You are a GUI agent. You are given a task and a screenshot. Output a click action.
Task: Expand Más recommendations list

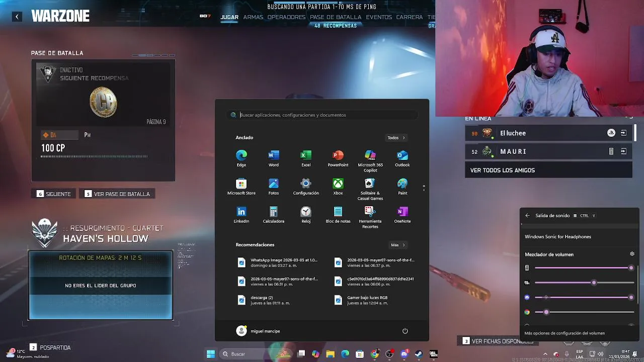click(398, 245)
